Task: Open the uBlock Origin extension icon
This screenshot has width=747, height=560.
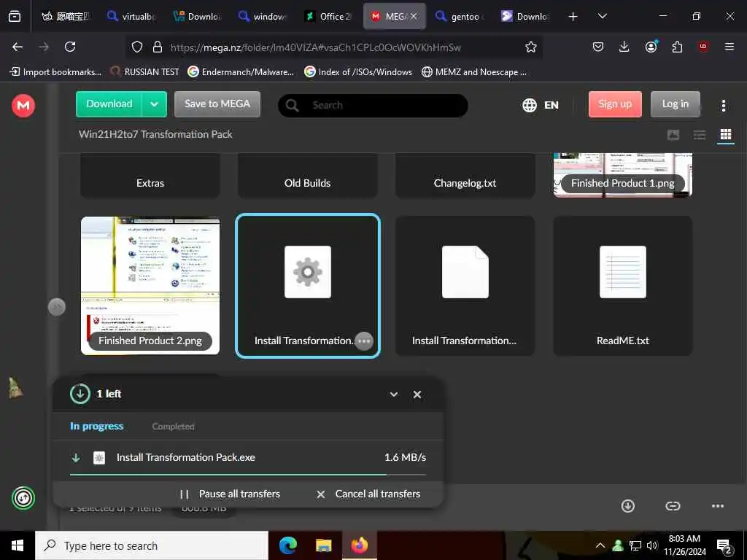Action: [703, 47]
